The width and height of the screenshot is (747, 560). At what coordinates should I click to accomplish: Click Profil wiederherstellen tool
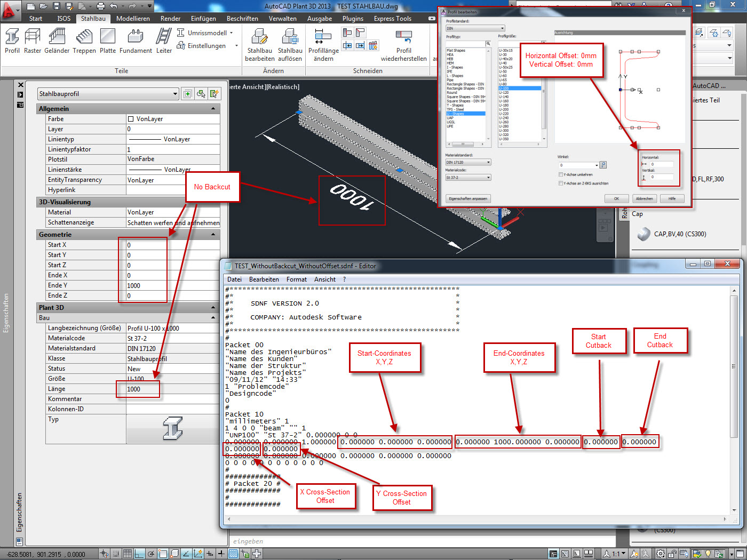coord(404,45)
